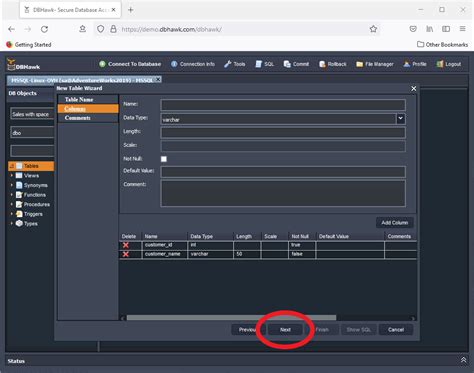This screenshot has width=474, height=373.
Task: Click the site padlock icon
Action: 113,29
